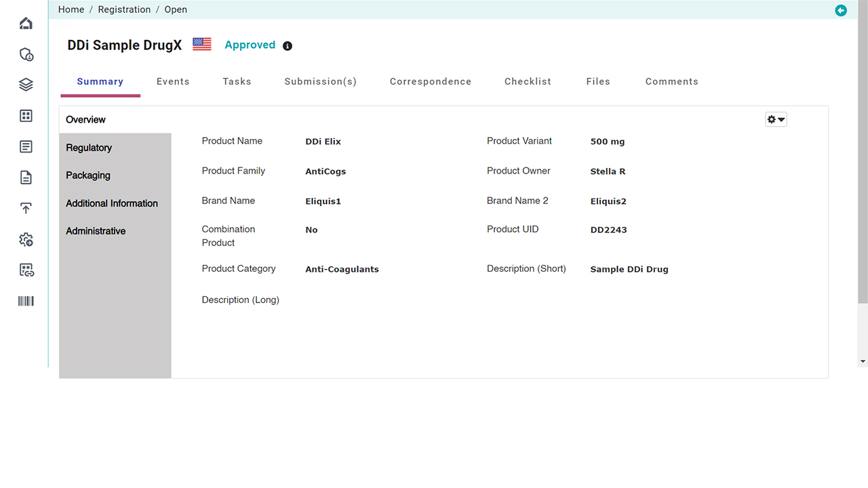Click the vertical scrollbar down arrow
The height and width of the screenshot is (488, 868).
tap(863, 362)
